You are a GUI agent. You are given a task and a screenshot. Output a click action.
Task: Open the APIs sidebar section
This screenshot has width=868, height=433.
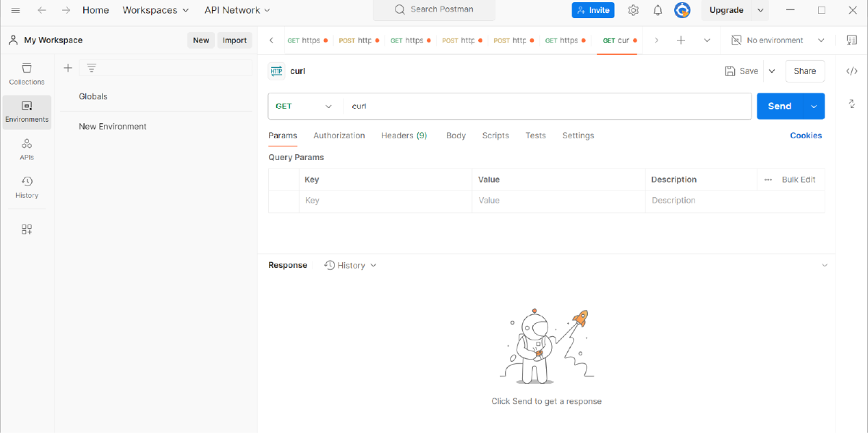pyautogui.click(x=27, y=149)
